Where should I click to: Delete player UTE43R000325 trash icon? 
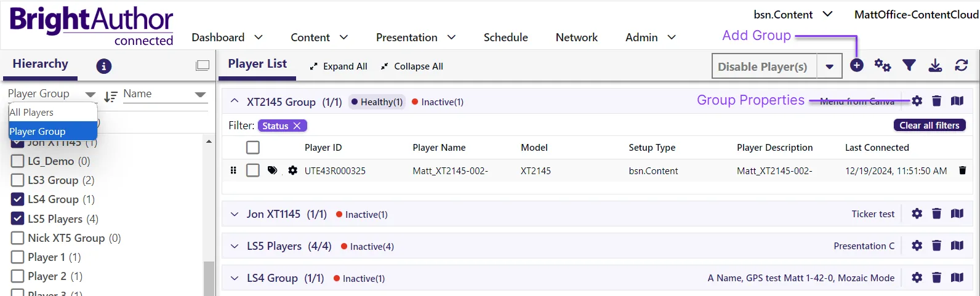point(962,170)
